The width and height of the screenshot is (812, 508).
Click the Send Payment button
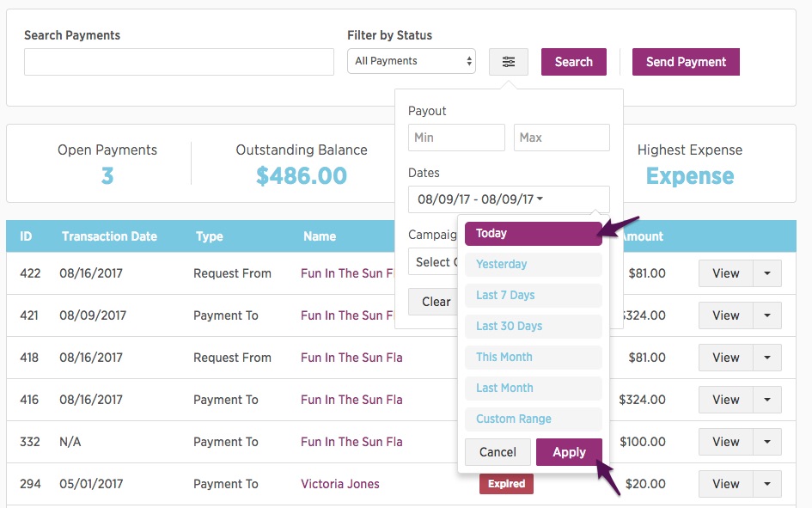pyautogui.click(x=686, y=62)
